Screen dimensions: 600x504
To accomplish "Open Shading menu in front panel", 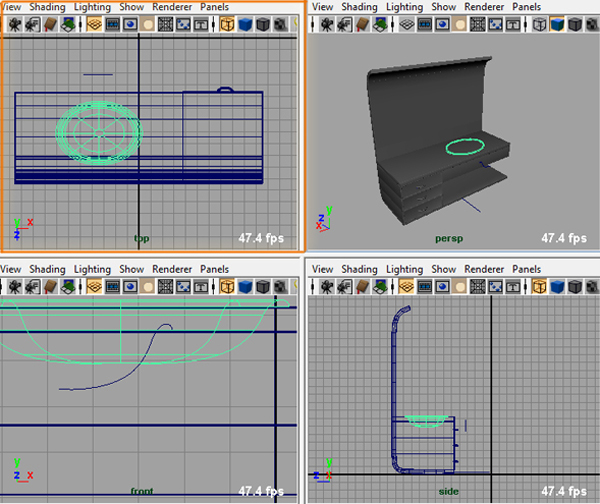I will 47,269.
